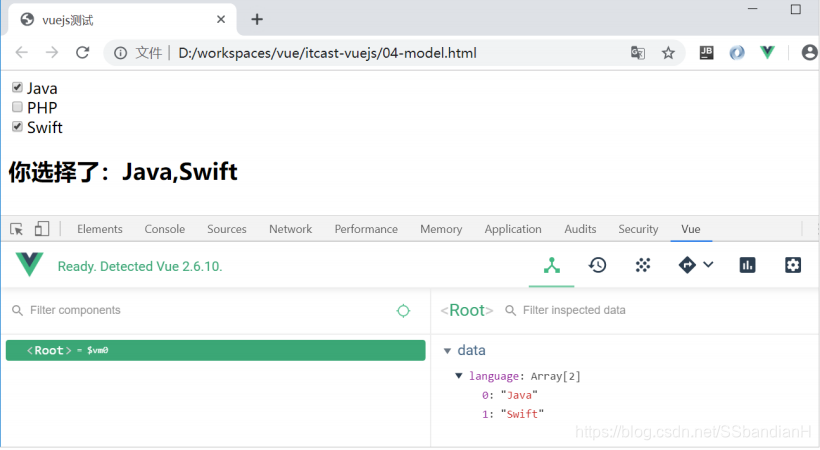Check the PHP checkbox

click(17, 107)
